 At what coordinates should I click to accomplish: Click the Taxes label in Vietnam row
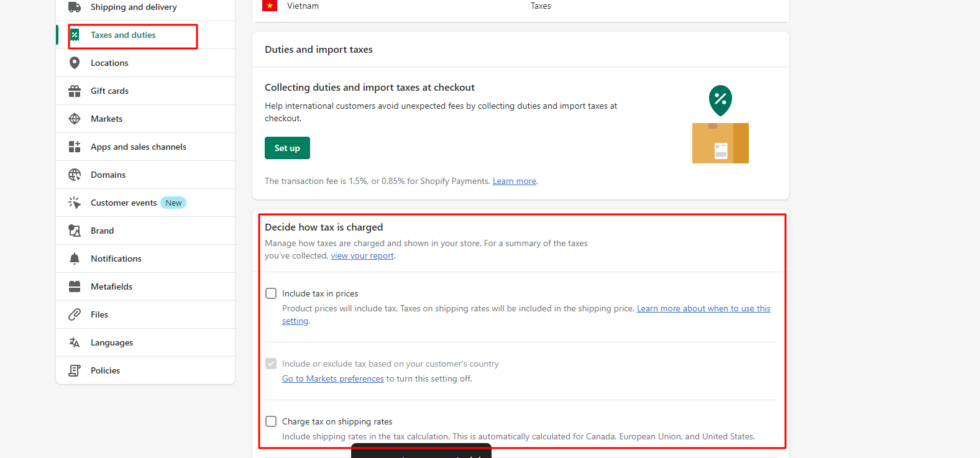[541, 6]
